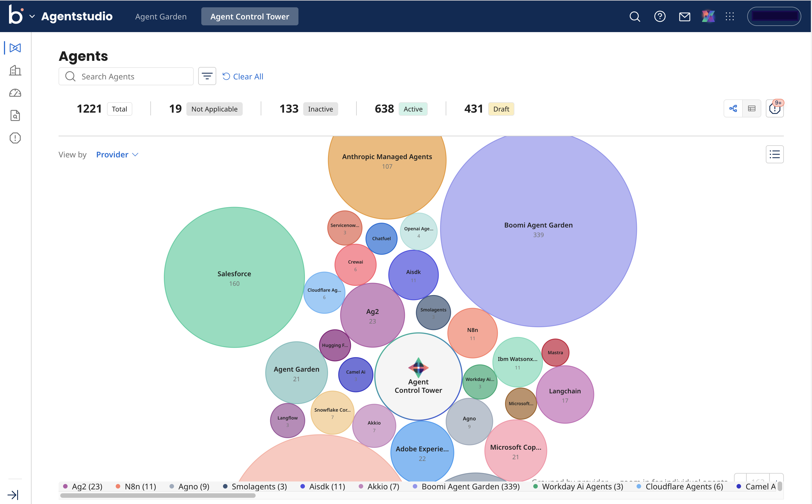Click the Boomi logo icon
This screenshot has height=504, width=812.
click(x=16, y=15)
